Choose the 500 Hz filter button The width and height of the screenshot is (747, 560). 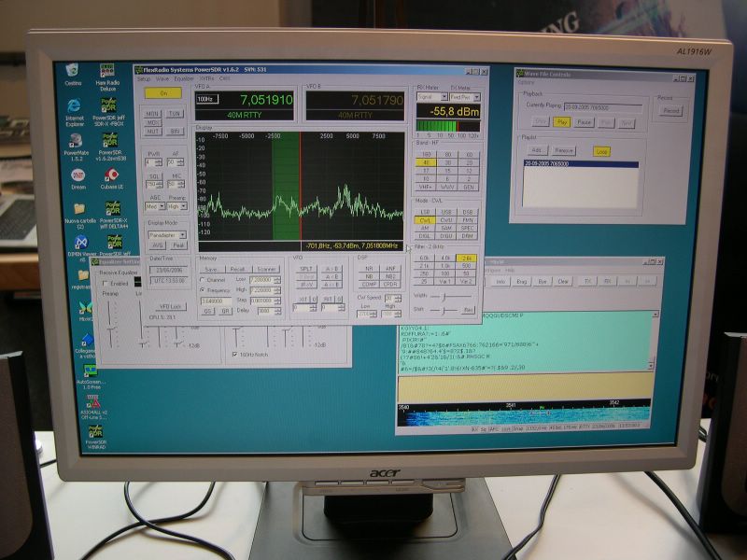[x=466, y=266]
